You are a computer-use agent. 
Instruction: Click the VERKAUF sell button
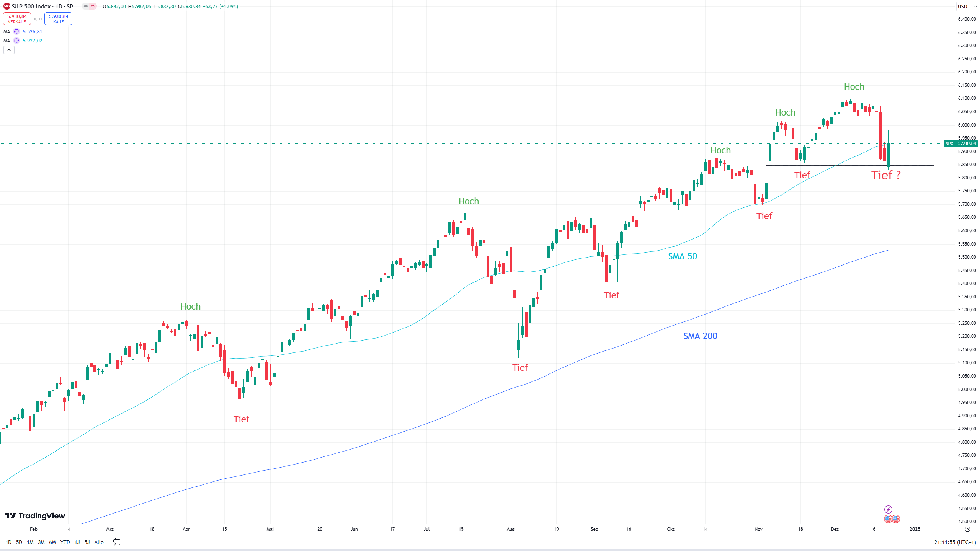click(x=17, y=19)
